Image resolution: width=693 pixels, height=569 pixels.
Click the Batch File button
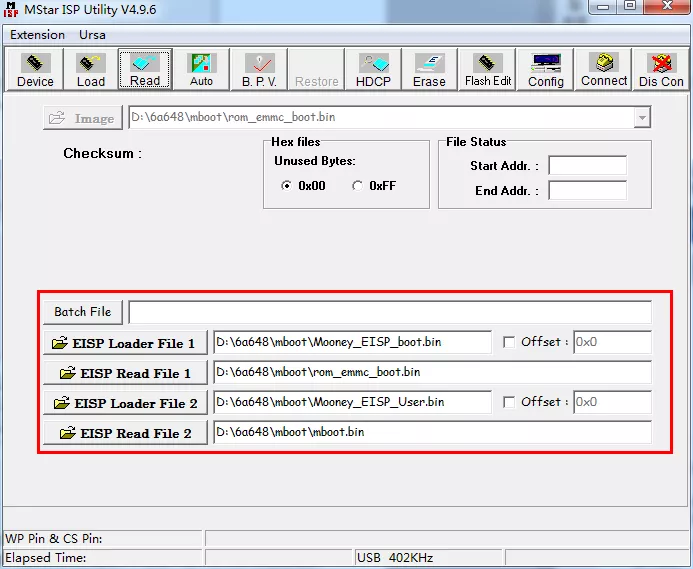coord(83,312)
